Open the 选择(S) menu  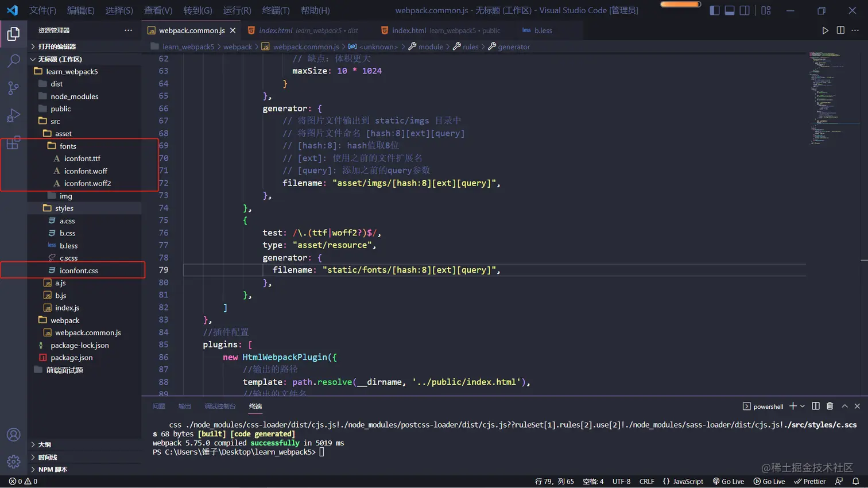pos(119,10)
